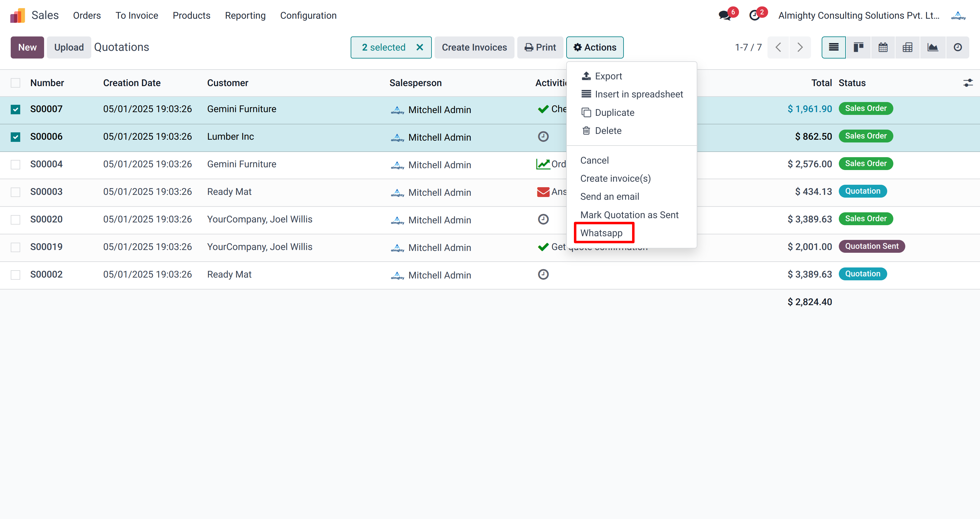980x519 pixels.
Task: Select Duplicate in the Actions menu
Action: point(614,113)
